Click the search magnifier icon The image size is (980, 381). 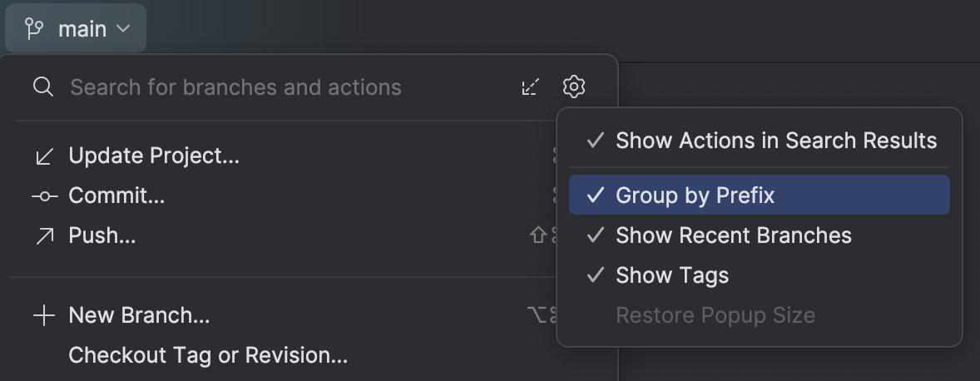click(x=43, y=87)
